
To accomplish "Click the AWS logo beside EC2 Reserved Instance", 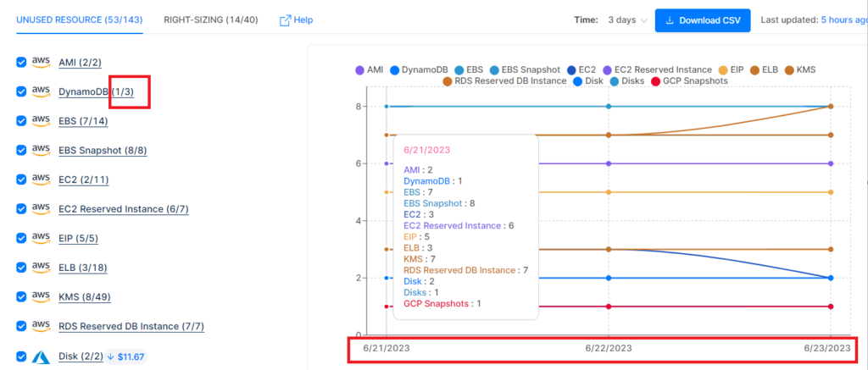I will click(41, 208).
